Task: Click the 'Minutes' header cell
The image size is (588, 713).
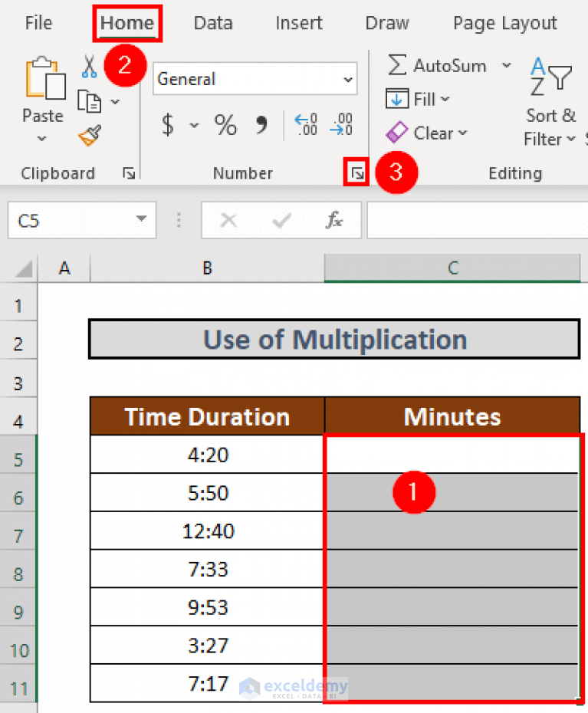Action: point(452,416)
